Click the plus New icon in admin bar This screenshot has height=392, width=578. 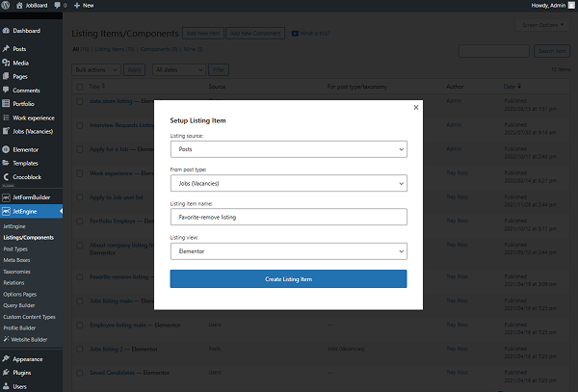coord(77,5)
